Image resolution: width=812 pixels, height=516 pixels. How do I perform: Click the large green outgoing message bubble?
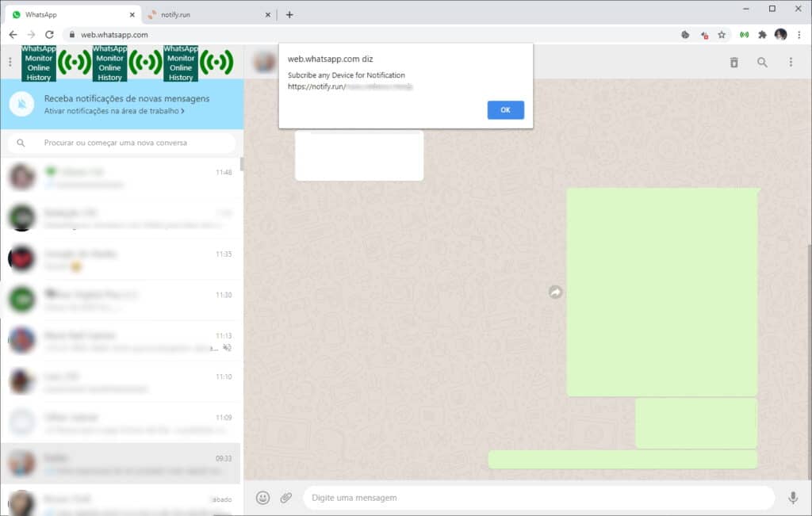coord(662,292)
